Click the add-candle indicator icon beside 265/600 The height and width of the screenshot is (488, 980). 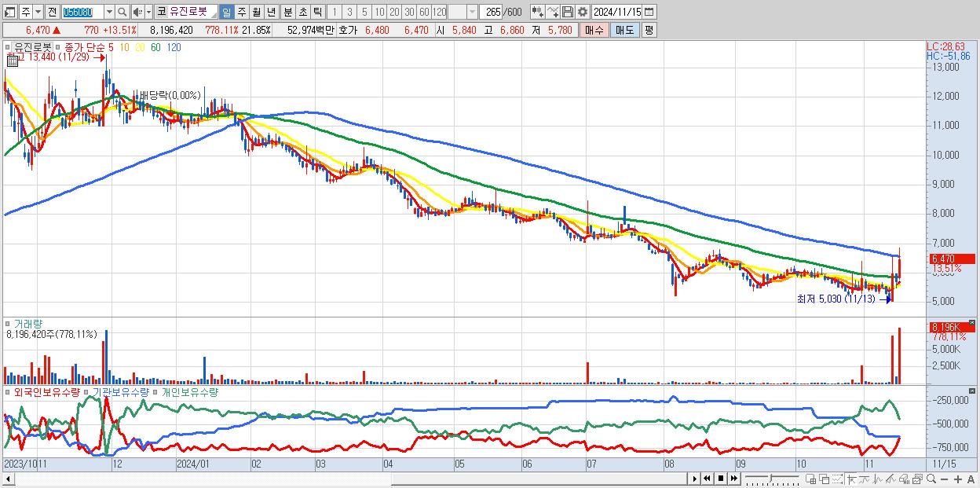(x=537, y=13)
